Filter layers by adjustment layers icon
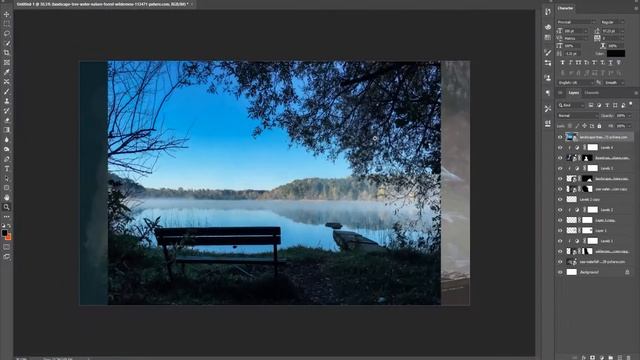 tap(599, 105)
